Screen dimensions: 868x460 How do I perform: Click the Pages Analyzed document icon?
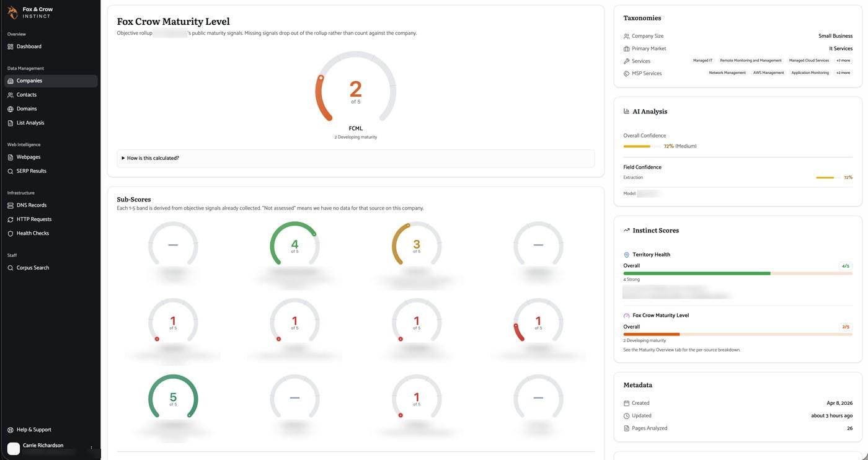[627, 428]
